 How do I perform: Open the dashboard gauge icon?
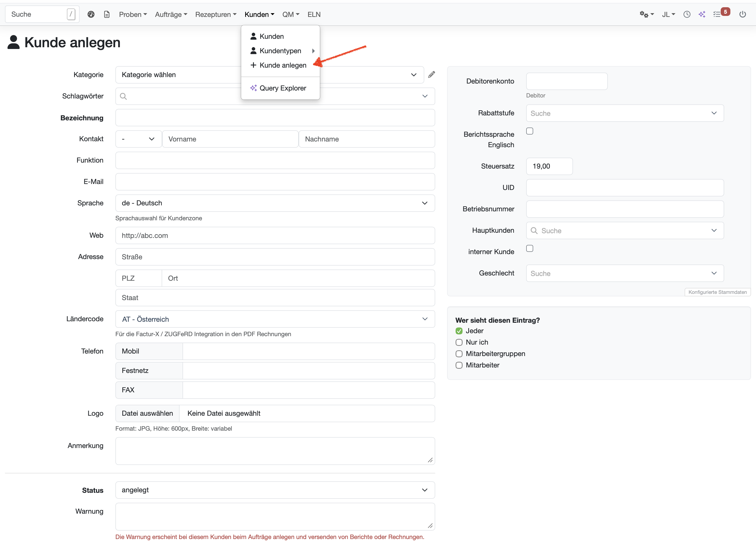coord(91,14)
